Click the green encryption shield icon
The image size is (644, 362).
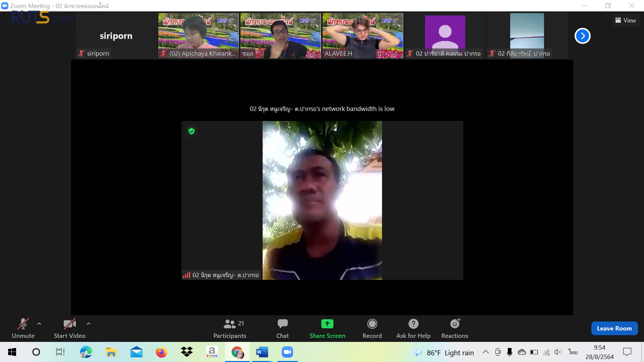(192, 131)
